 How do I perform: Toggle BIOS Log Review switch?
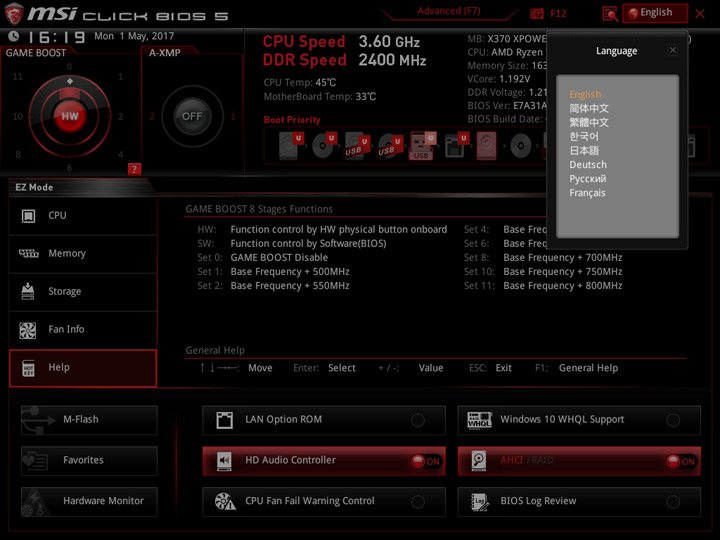(x=673, y=502)
